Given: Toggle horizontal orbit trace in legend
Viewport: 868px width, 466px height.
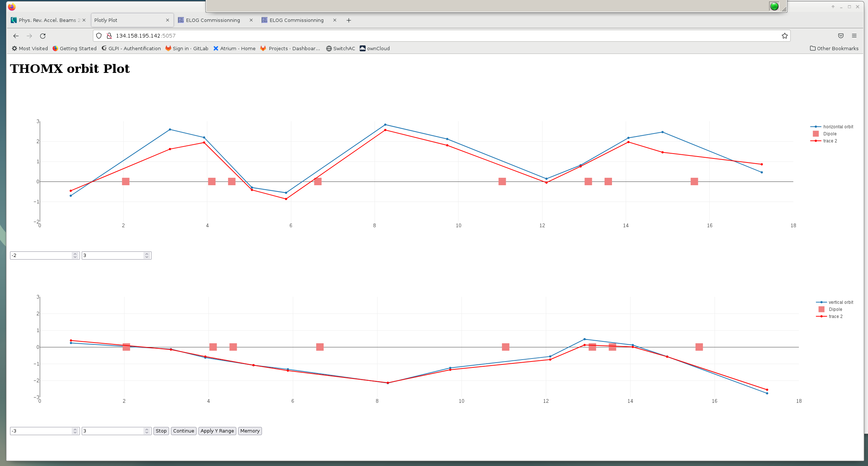Looking at the screenshot, I should (838, 127).
